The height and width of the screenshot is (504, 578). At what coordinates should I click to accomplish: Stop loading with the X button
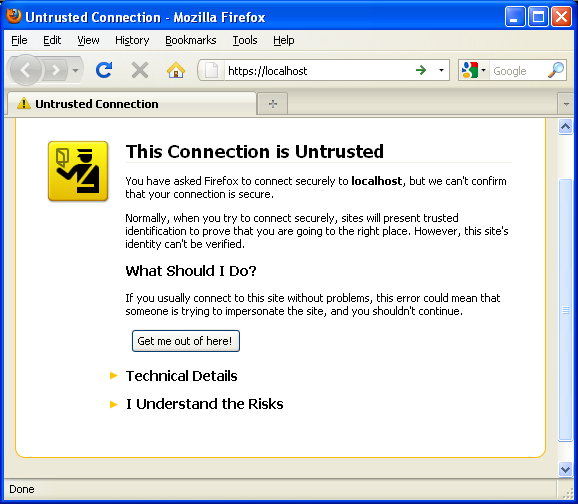140,70
